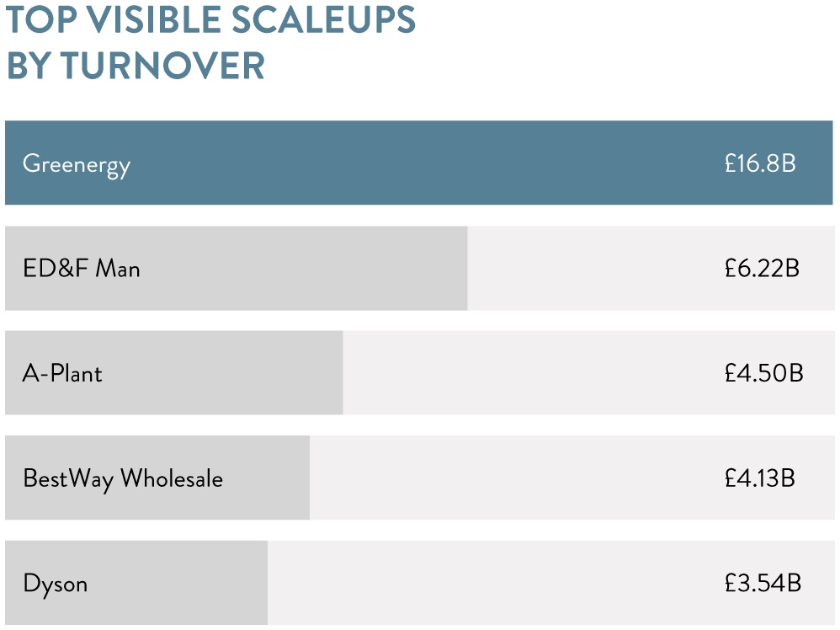Select the ED&F Man company name
Viewport: 840px width, 630px height.
[x=82, y=269]
